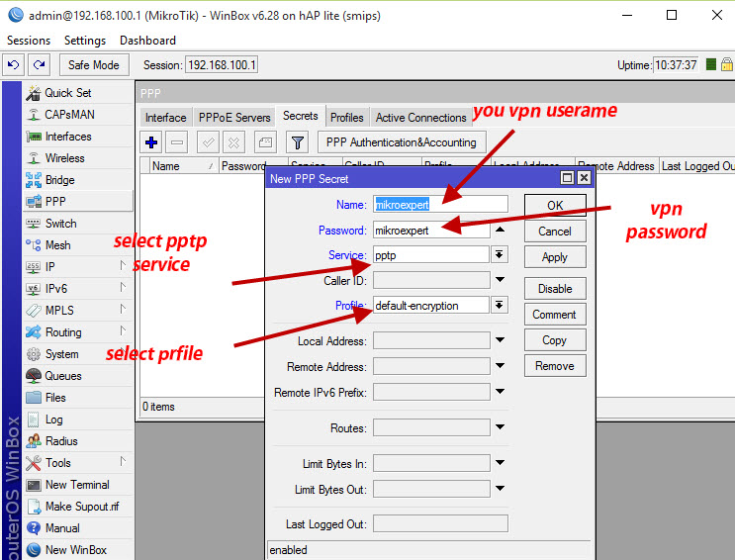Open Sessions menu
This screenshot has width=735, height=560.
coord(29,41)
